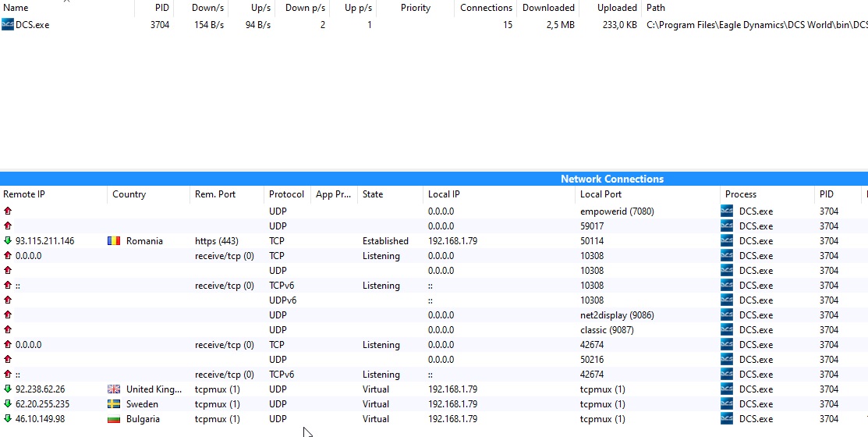
Task: Click the classic (9087) local port
Action: click(607, 330)
